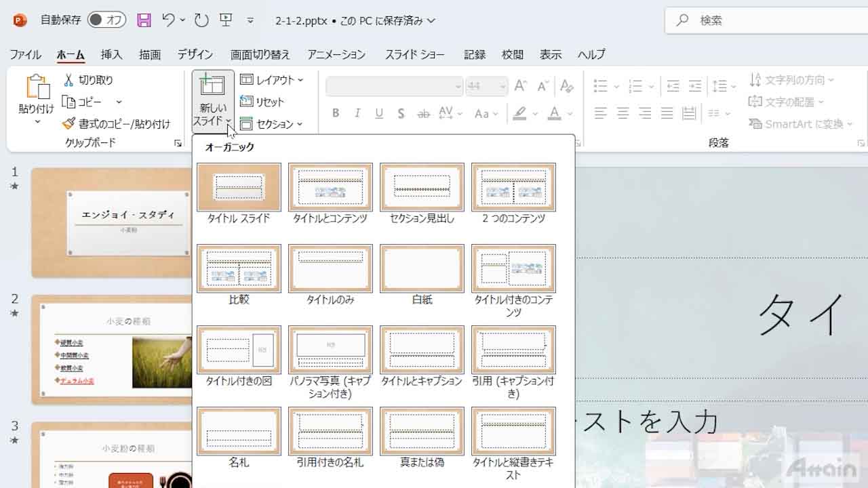Open the ファイル tab
The height and width of the screenshot is (488, 868).
(25, 54)
